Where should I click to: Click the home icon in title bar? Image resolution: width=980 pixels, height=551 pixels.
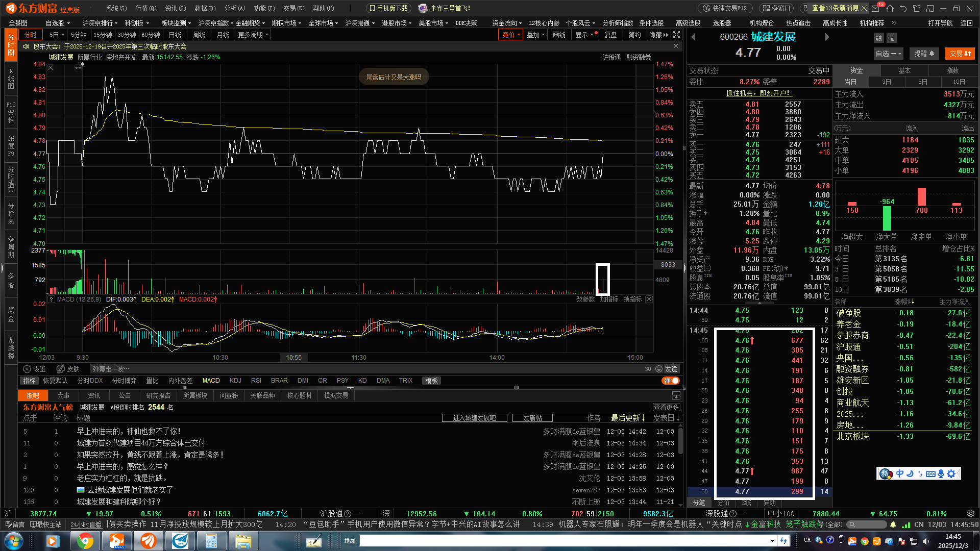(890, 9)
